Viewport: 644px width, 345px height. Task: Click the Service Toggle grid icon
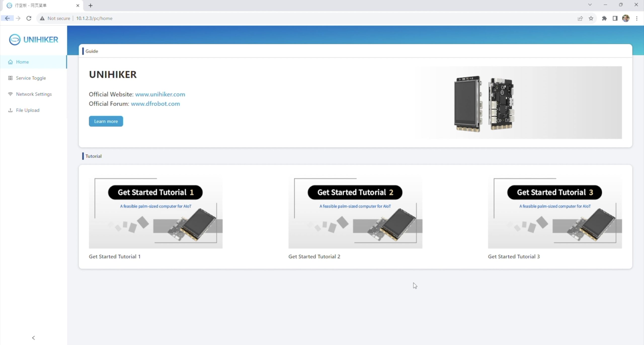(x=10, y=78)
